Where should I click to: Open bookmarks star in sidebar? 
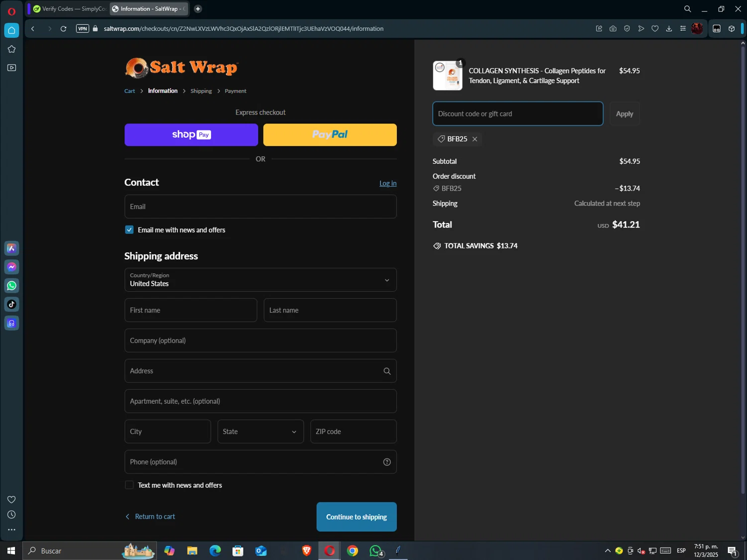tap(11, 49)
